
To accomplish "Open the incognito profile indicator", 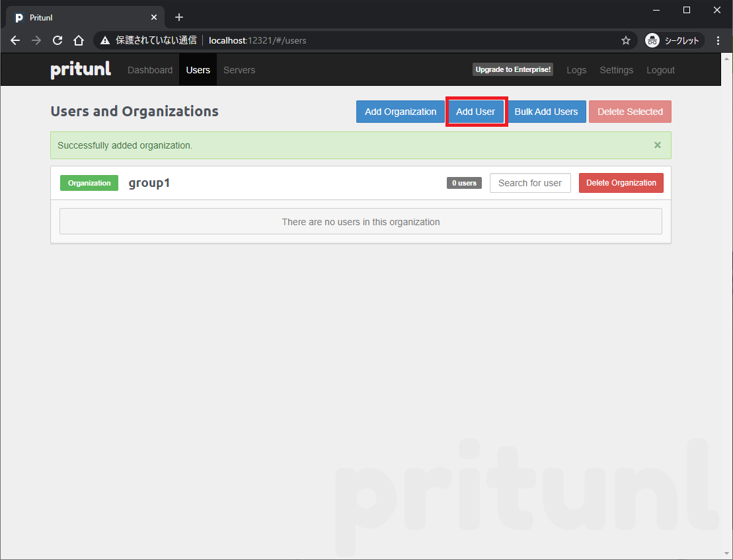I will [674, 41].
